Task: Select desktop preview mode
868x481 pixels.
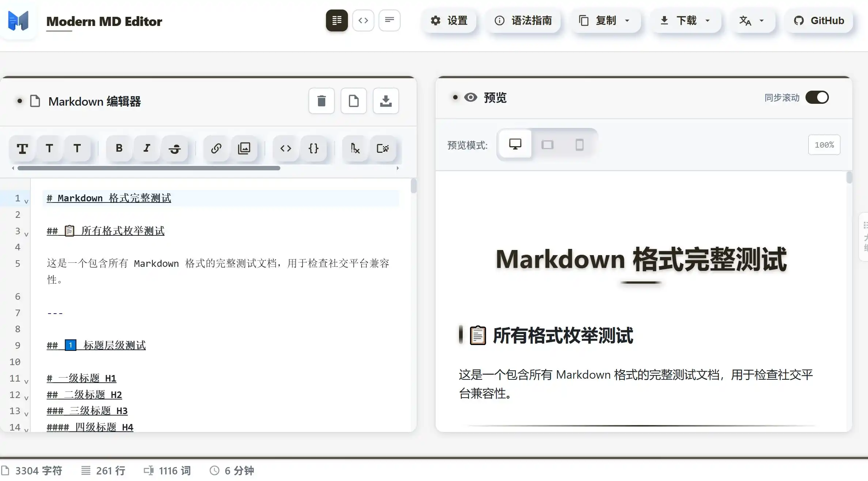Action: pyautogui.click(x=515, y=144)
